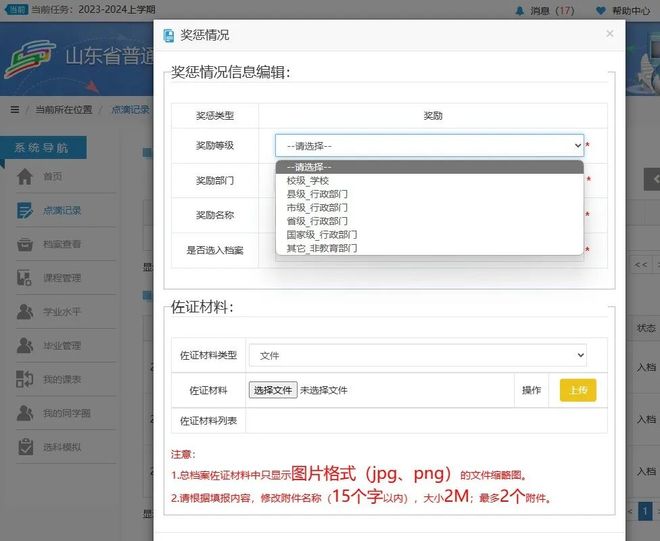Viewport: 660px width, 541px height.
Task: Close the 奖惩情况 dialog
Action: (609, 34)
